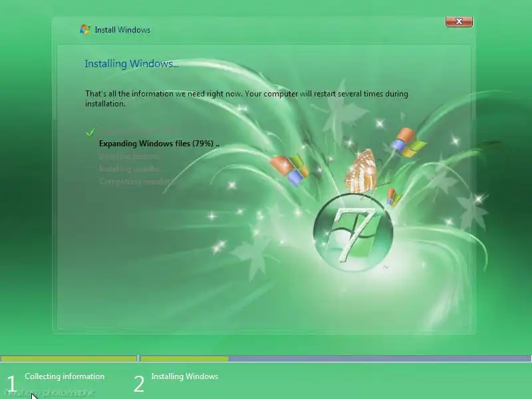Image resolution: width=532 pixels, height=399 pixels.
Task: Click the "Installing features" step line
Action: click(x=129, y=156)
